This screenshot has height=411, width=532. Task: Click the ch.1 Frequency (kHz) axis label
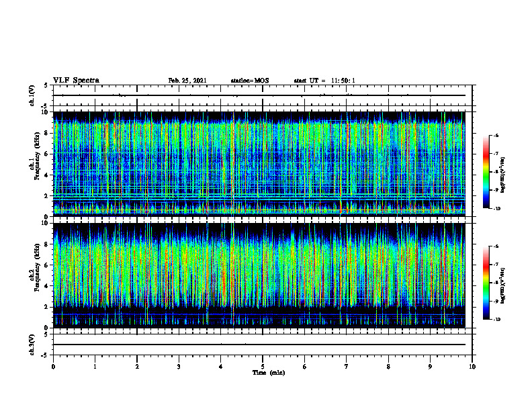(x=35, y=156)
